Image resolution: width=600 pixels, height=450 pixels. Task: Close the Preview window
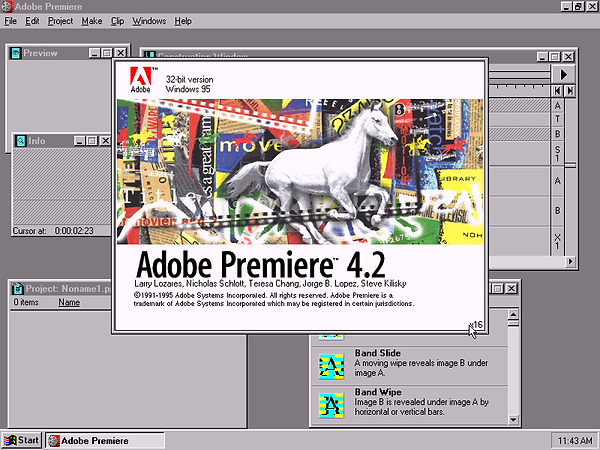(x=121, y=53)
